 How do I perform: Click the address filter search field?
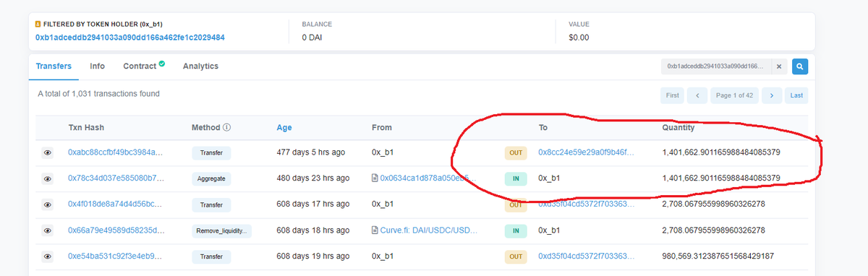pos(716,66)
